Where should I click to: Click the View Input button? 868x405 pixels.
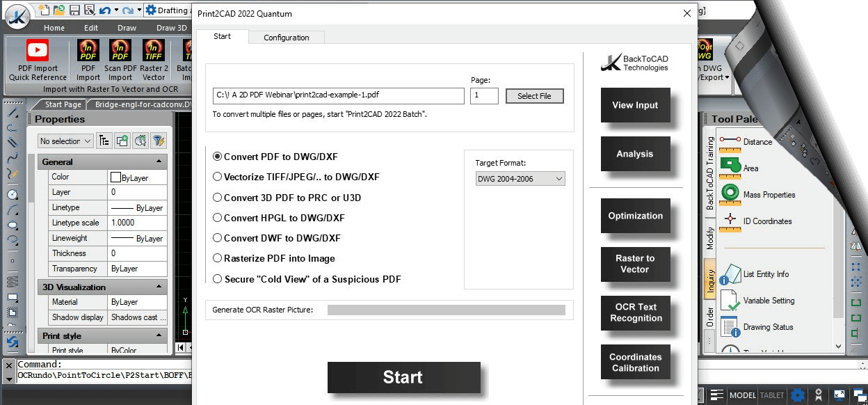pos(635,105)
